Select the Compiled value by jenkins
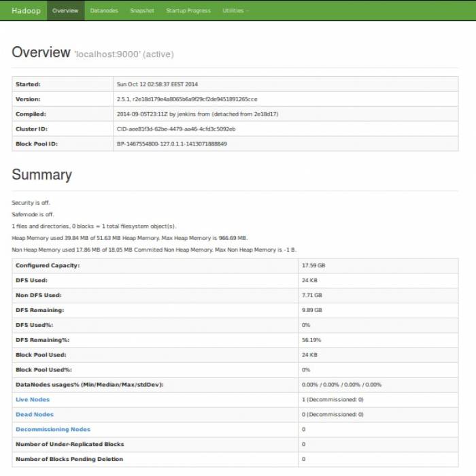The image size is (476, 476). (x=197, y=114)
